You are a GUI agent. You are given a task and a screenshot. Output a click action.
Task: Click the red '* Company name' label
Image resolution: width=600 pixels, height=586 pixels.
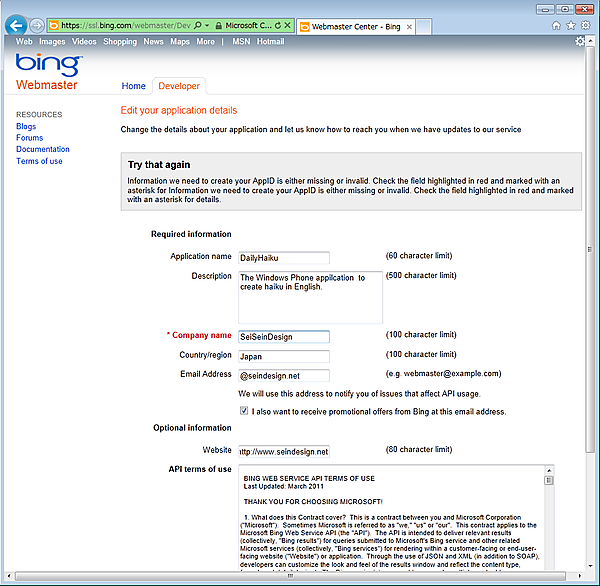[199, 335]
